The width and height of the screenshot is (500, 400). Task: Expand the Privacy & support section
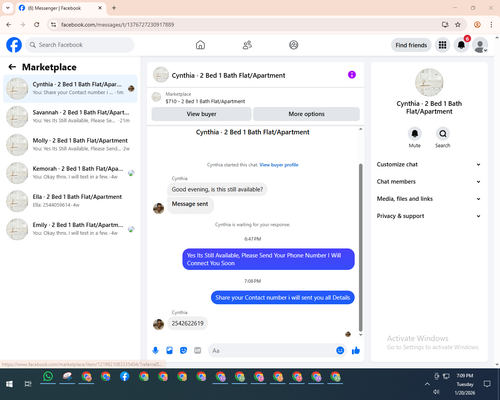429,216
